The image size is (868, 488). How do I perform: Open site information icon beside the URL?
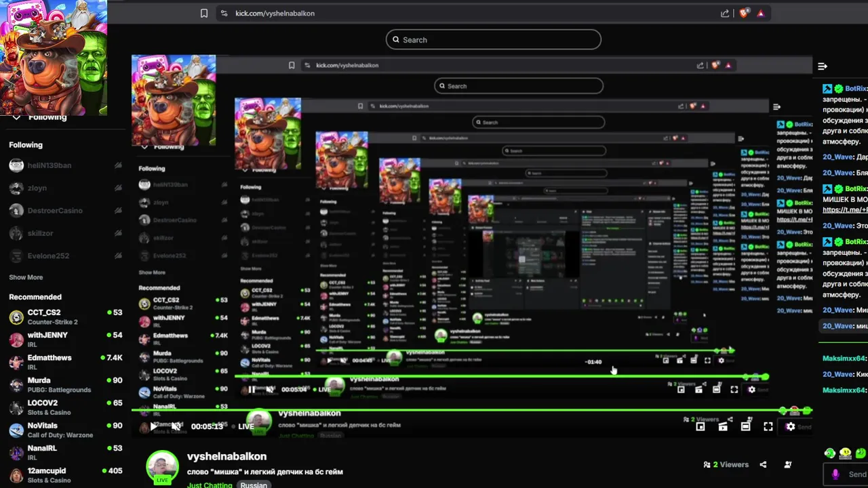pos(224,13)
